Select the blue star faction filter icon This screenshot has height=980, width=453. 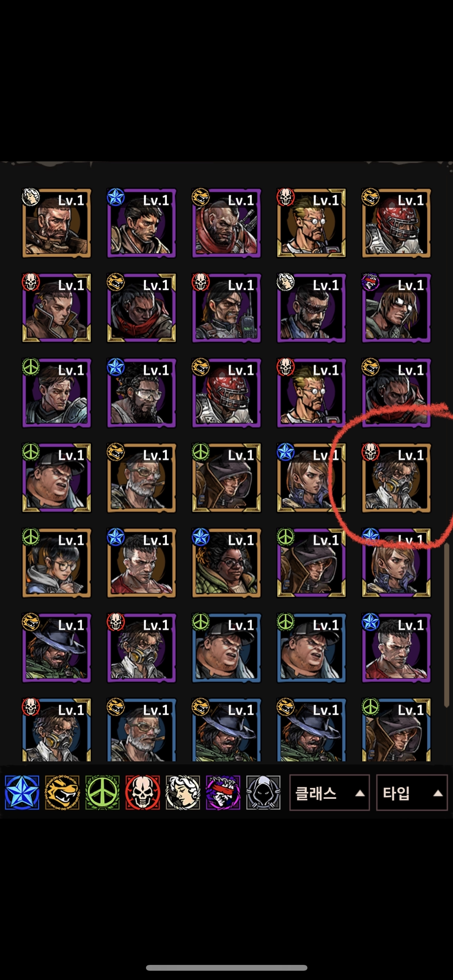[22, 793]
